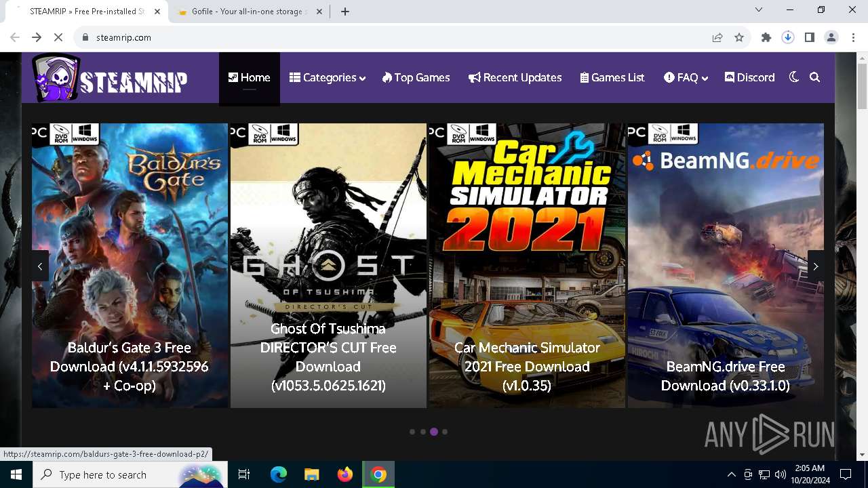
Task: Open the site search icon
Action: (x=815, y=77)
